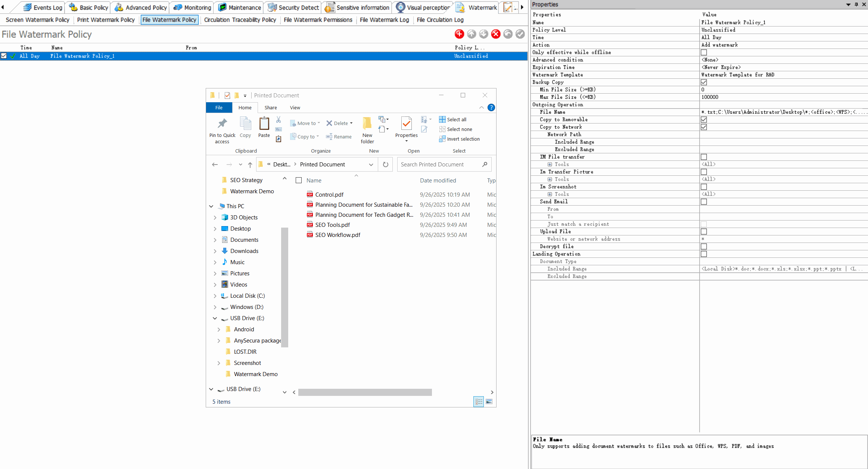Toggle the Send Email checkbox

tap(704, 202)
